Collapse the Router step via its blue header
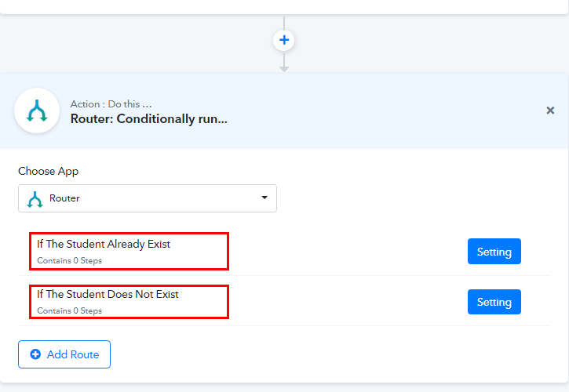This screenshot has width=569, height=392. [284, 111]
